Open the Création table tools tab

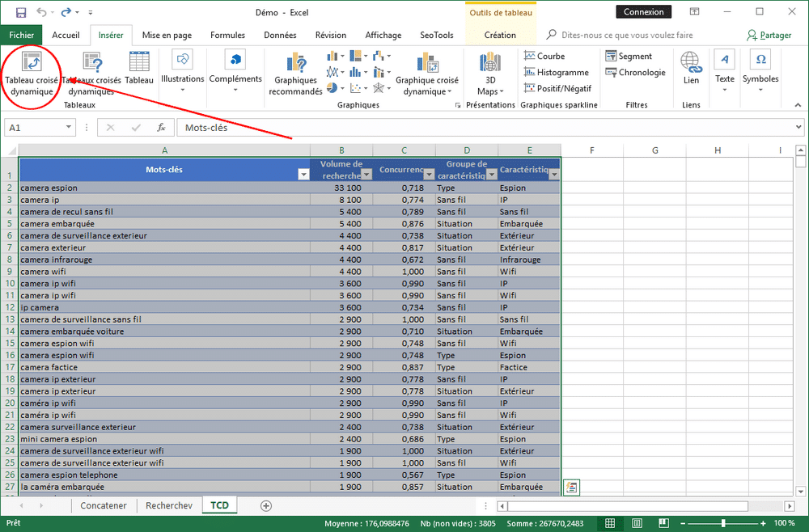point(500,35)
